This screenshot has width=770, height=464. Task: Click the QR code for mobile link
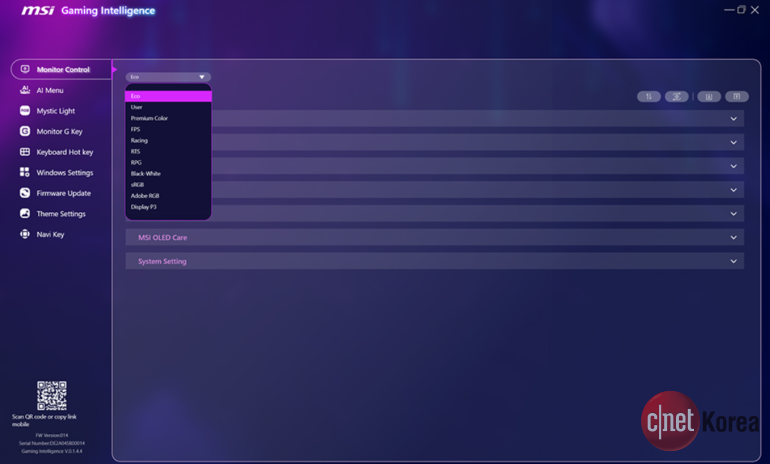point(52,395)
